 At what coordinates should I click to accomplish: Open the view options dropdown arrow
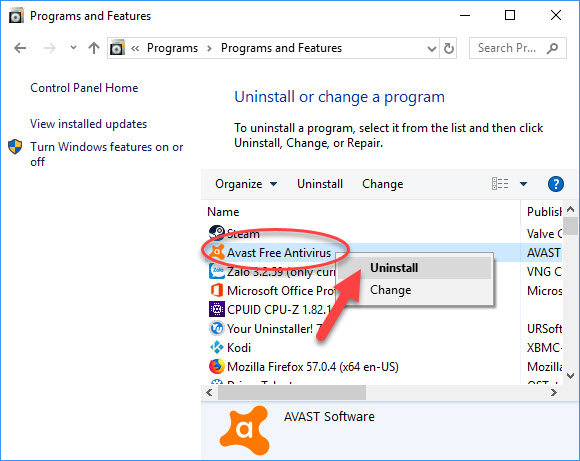click(x=523, y=184)
